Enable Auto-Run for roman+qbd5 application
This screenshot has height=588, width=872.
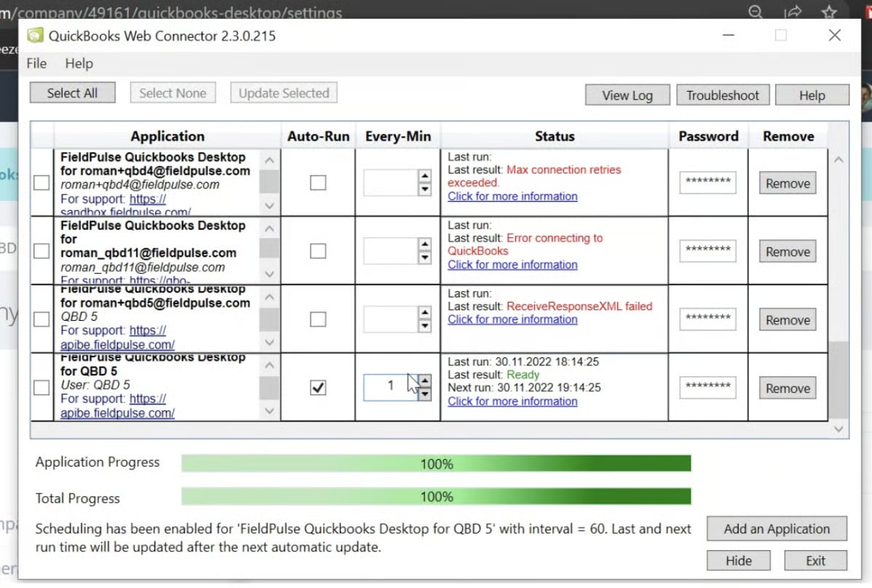click(x=318, y=319)
